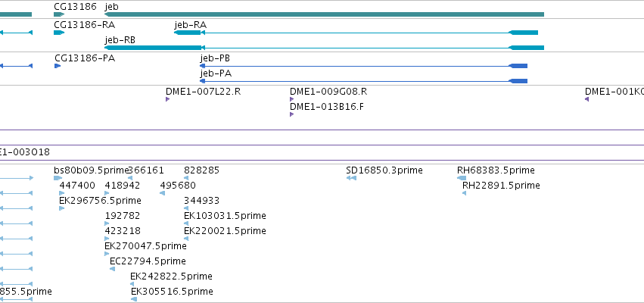Click the EC22794.5prime EST arrow

(112, 269)
